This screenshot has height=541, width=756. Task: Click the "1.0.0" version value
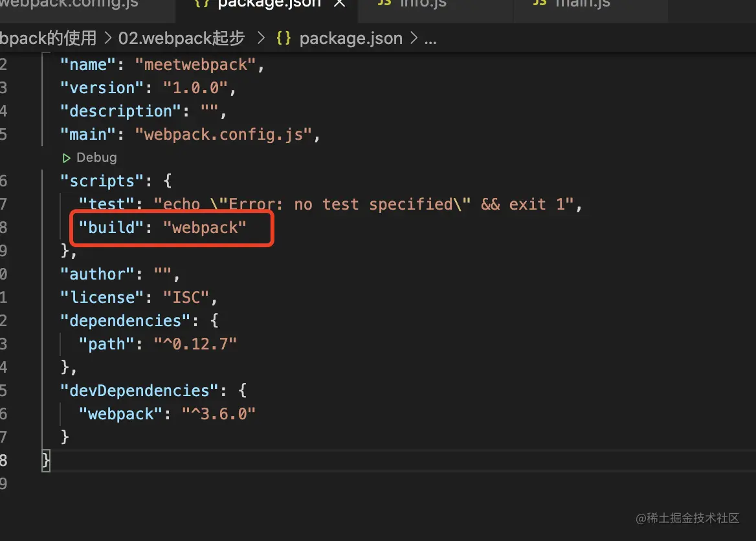195,88
